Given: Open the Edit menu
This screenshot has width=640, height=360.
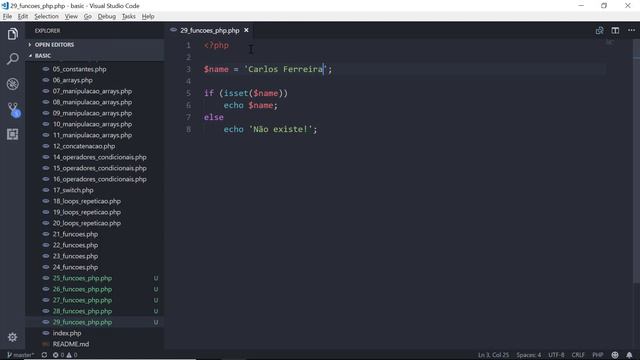Looking at the screenshot, I should click(x=23, y=16).
